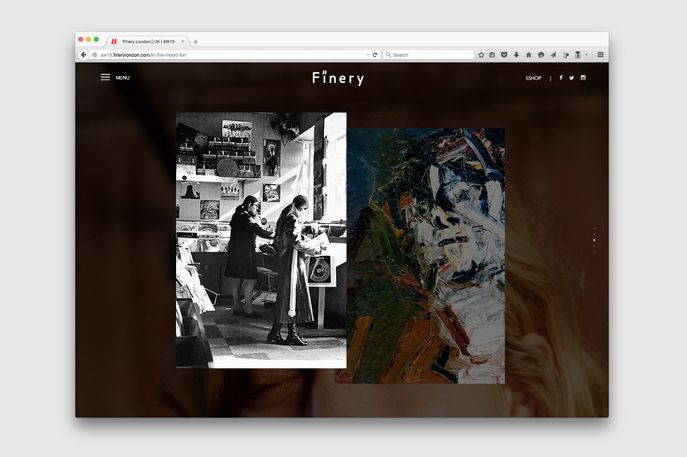Viewport: 687px width, 457px height.
Task: Open the ESHOP link
Action: pos(533,78)
